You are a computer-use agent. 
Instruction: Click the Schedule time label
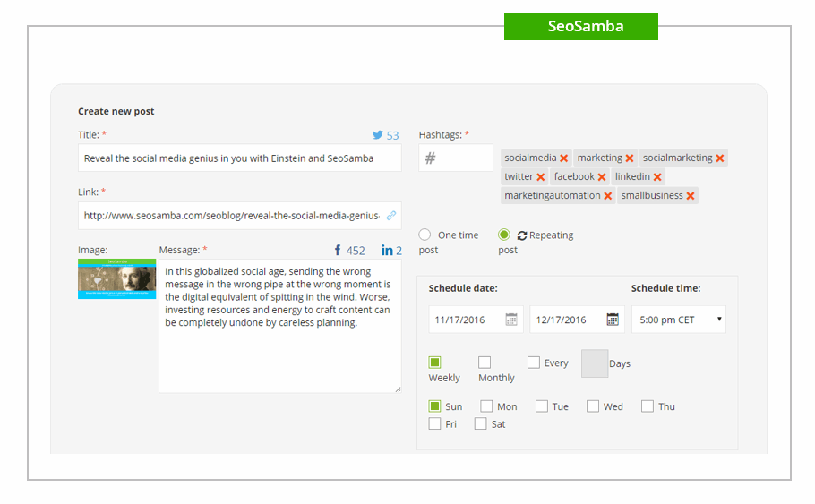665,288
